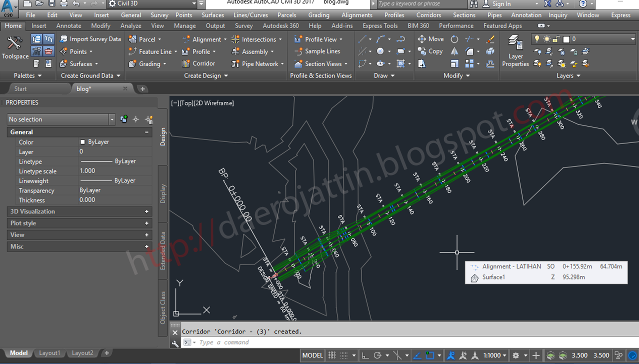Open the annotation scale 1:1000 dropdown
The width and height of the screenshot is (639, 364).
coord(496,355)
